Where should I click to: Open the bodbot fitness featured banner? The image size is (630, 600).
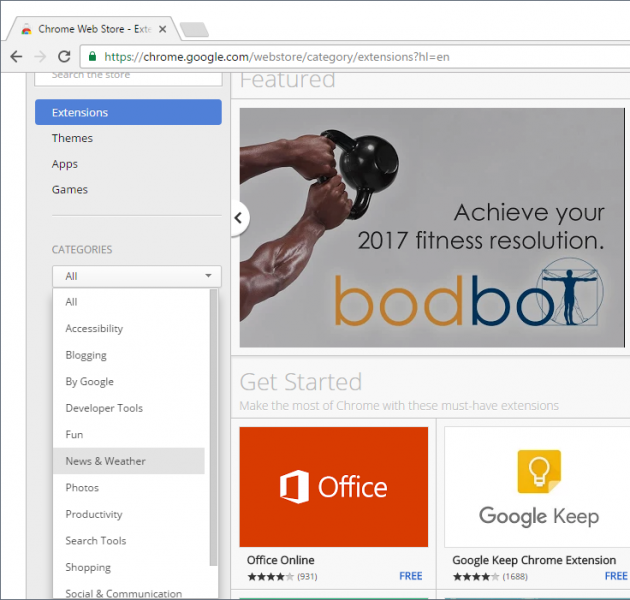point(432,227)
